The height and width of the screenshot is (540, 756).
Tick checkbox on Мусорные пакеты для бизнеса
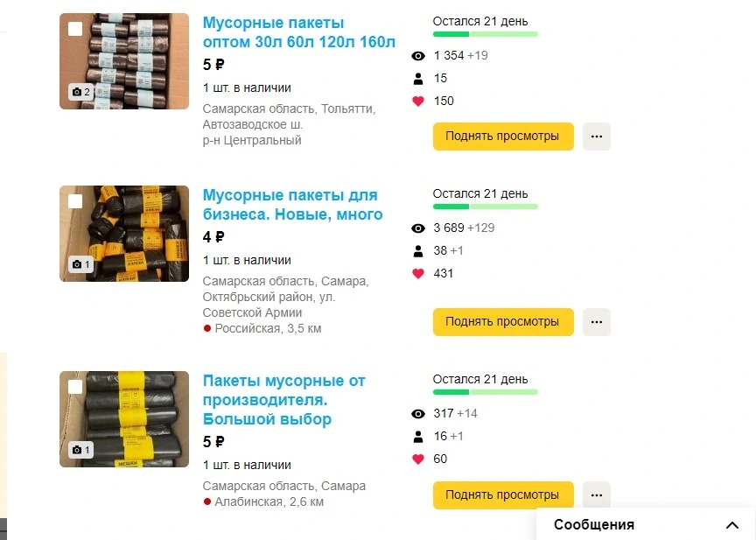75,201
